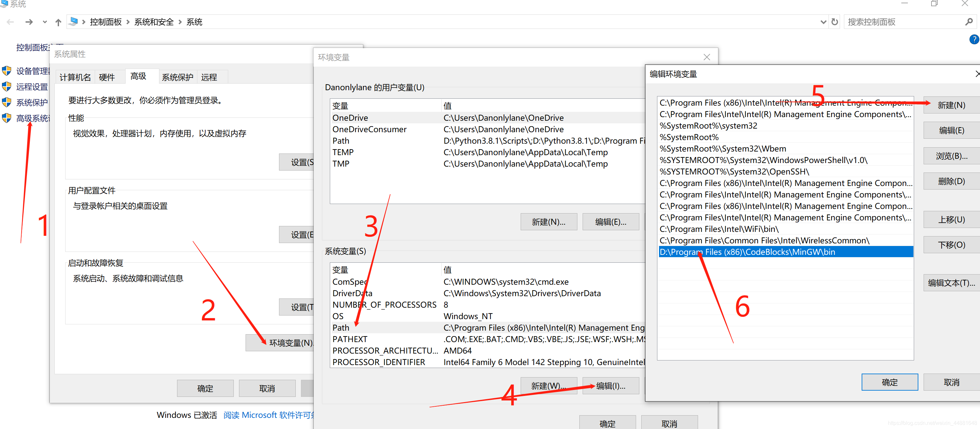980x429 pixels.
Task: Expand the address bar history dropdown
Action: [823, 22]
